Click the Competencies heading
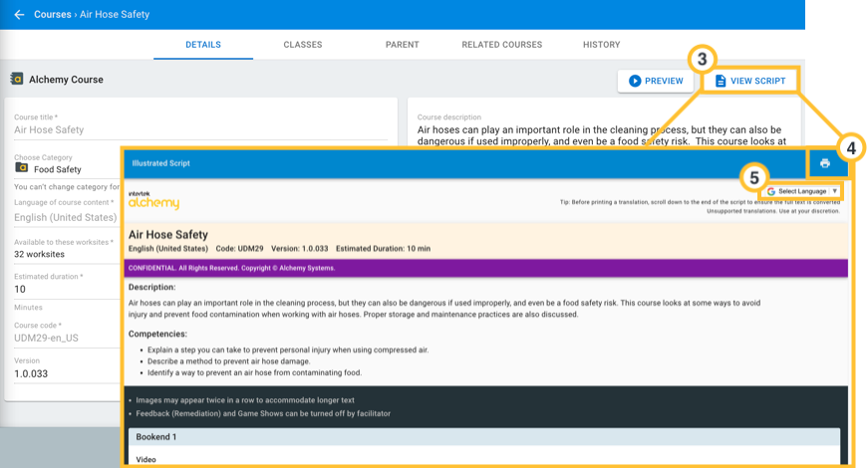 157,335
